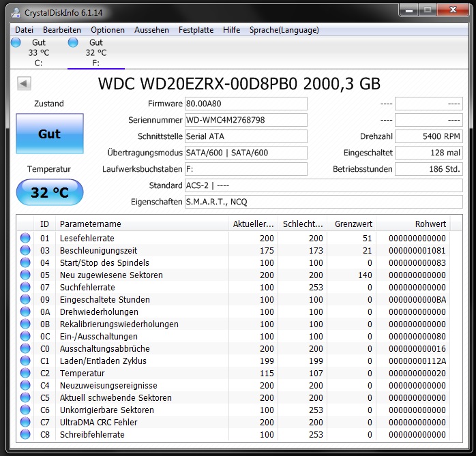Image resolution: width=476 pixels, height=456 pixels.
Task: Click the Schnittstelle field Serial ATA
Action: 246,136
